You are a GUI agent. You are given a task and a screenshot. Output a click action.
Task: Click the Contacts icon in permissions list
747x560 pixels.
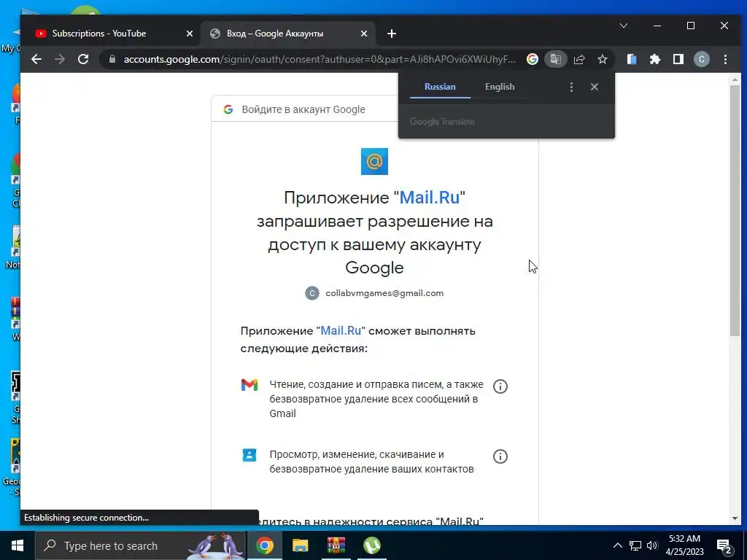click(249, 455)
